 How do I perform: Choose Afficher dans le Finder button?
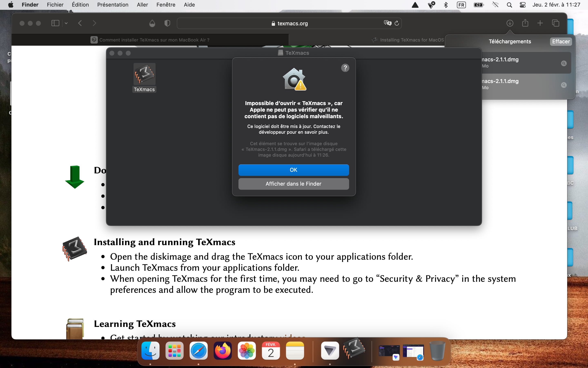pos(294,184)
